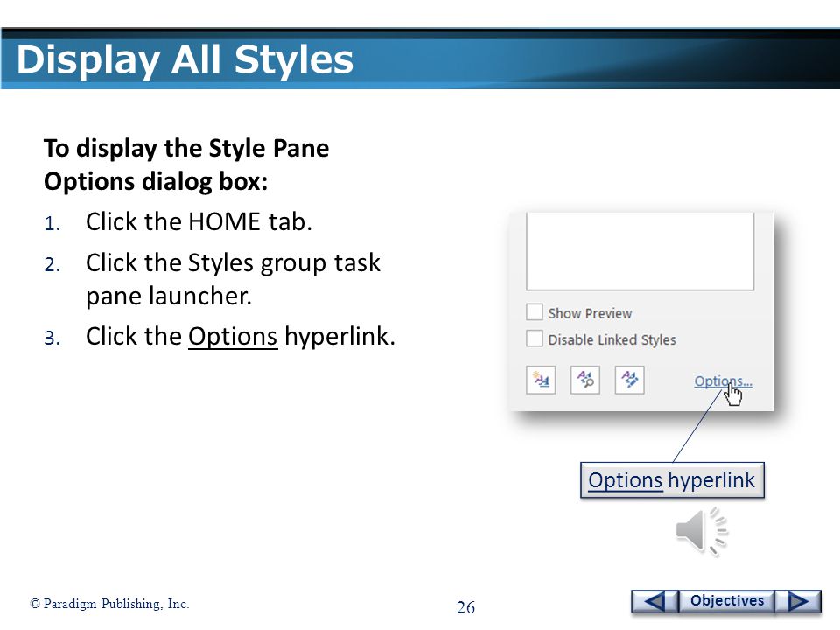Viewport: 840px width, 630px height.
Task: Click the Options... link in Styles pane
Action: (723, 381)
